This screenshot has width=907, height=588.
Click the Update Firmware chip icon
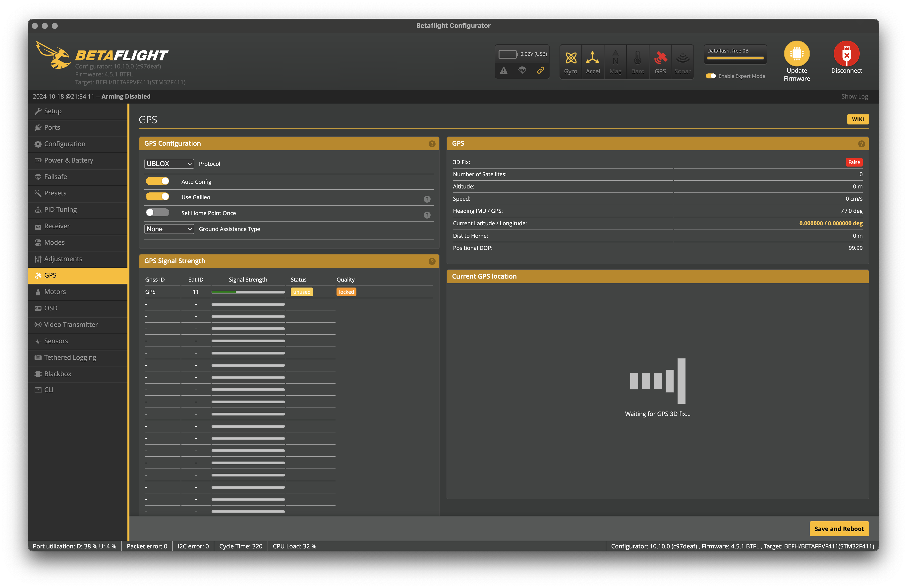tap(796, 53)
